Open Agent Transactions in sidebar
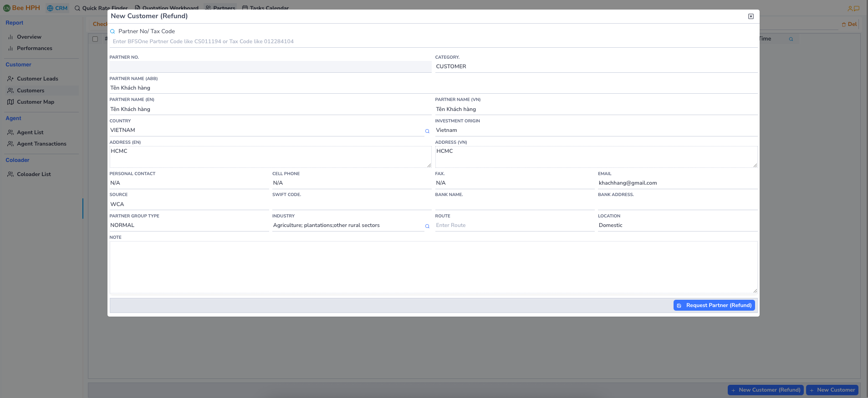868x398 pixels. [41, 144]
